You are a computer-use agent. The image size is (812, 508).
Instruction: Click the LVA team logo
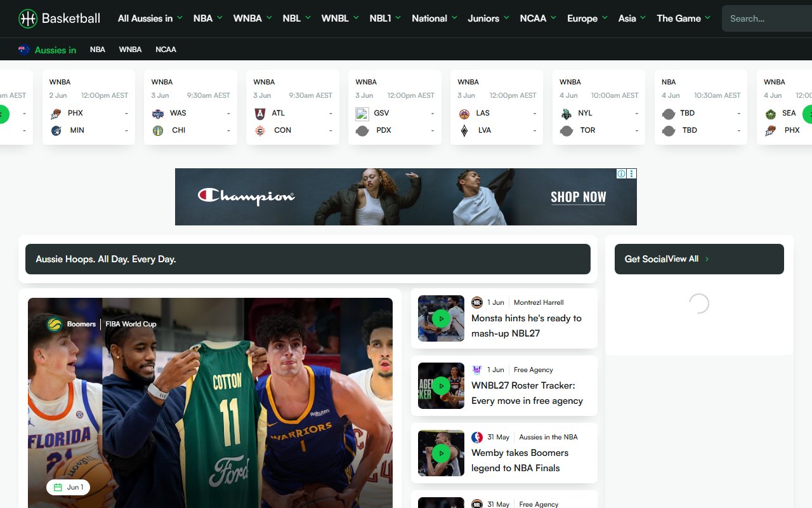pos(464,131)
